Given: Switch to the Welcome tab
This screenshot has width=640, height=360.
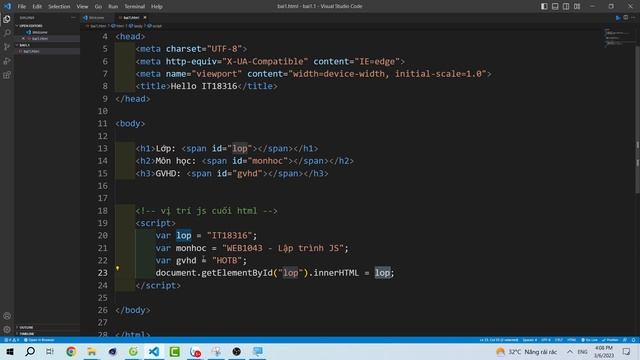Looking at the screenshot, I should click(96, 18).
